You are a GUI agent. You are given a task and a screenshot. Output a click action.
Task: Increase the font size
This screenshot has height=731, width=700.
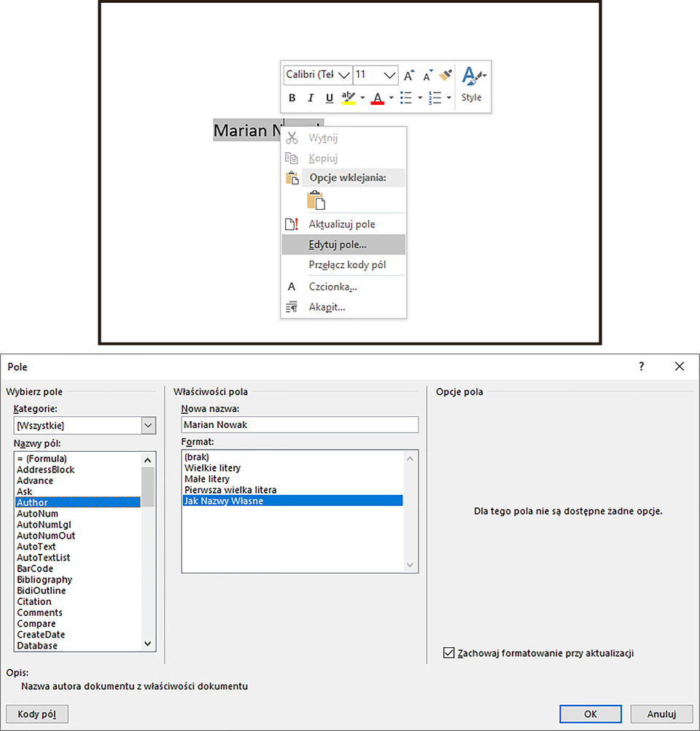point(408,75)
